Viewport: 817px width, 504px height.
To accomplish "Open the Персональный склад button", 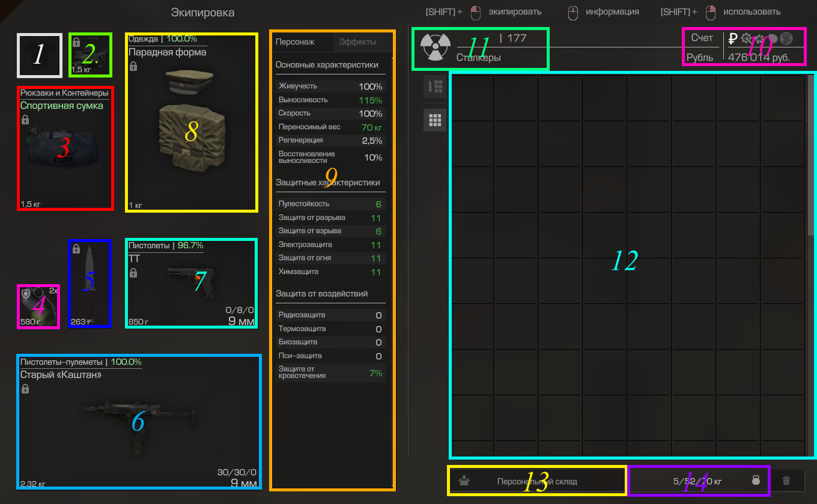I will pos(537,481).
